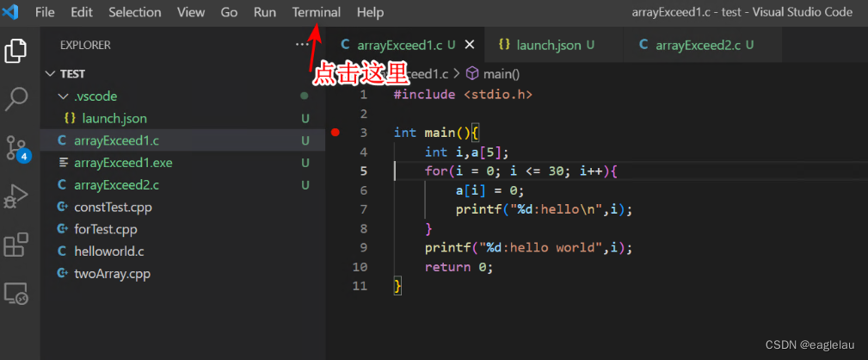Close the arrayExceed1.c editor tab

pos(470,45)
